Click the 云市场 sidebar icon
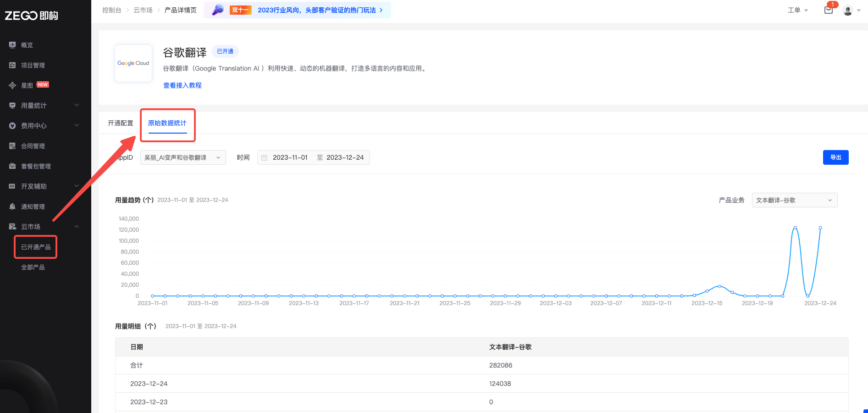Image resolution: width=868 pixels, height=413 pixels. (x=12, y=227)
